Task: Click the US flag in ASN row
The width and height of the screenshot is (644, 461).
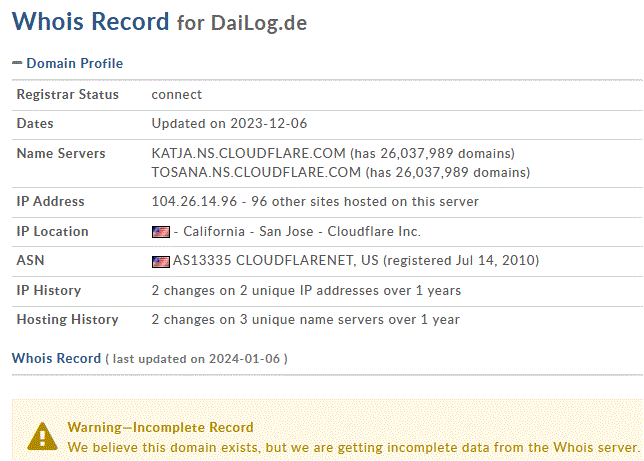Action: pos(161,262)
